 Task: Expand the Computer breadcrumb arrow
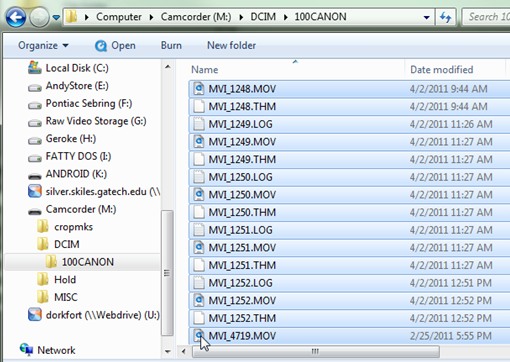(x=151, y=17)
